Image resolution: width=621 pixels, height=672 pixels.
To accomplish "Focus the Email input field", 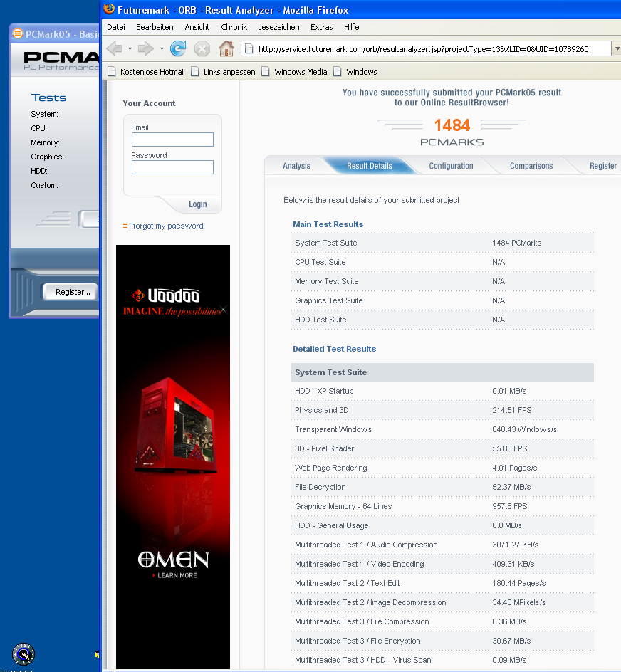I will coord(172,140).
